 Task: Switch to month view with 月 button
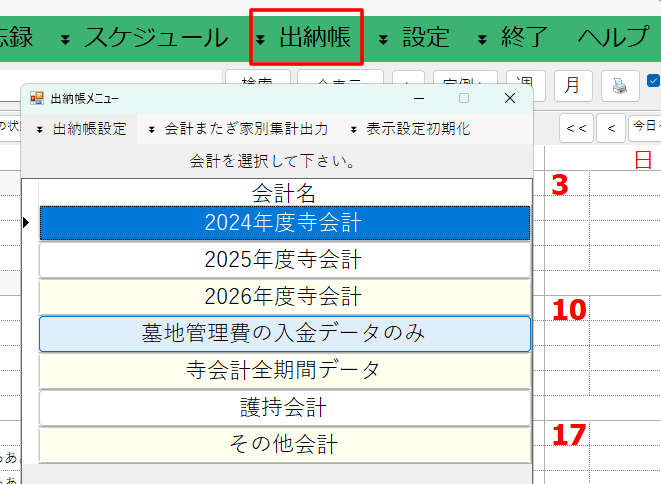tap(572, 86)
